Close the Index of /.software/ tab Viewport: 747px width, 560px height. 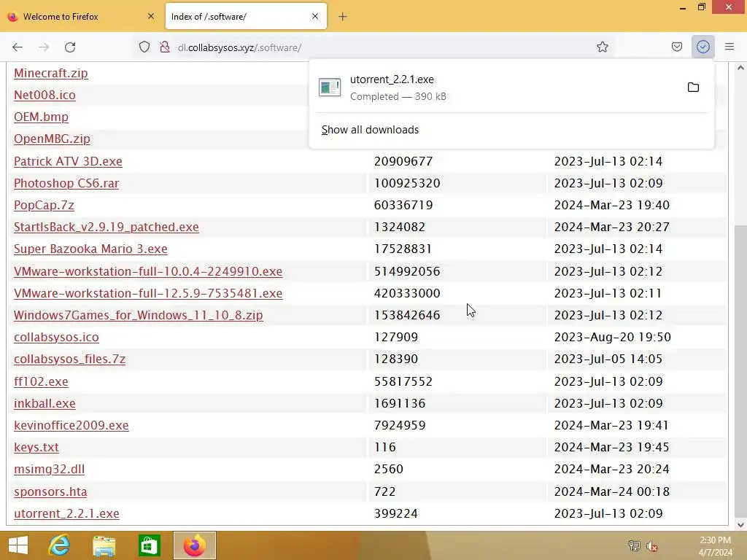315,16
